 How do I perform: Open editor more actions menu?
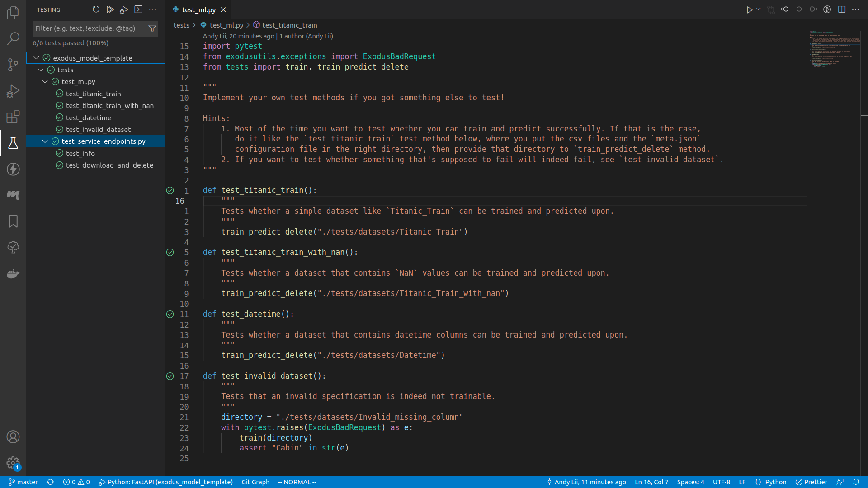tap(856, 9)
